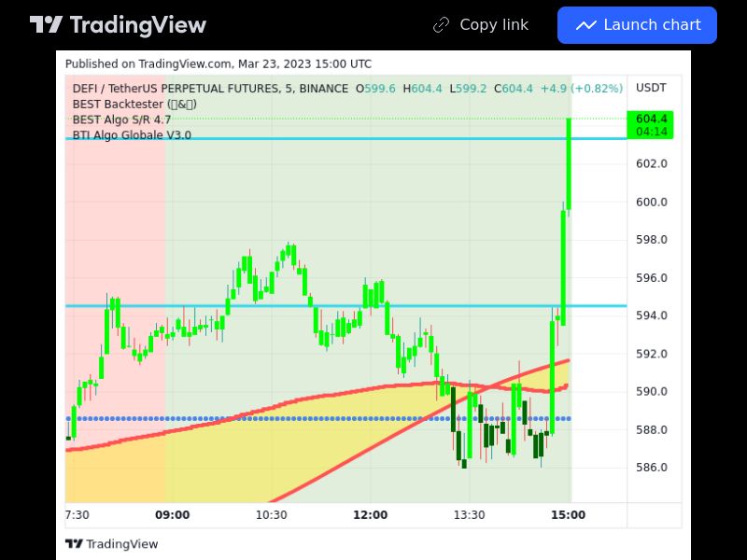Screen dimensions: 747x560
Task: Click the countdown timer 04:14 on the price axis
Action: pyautogui.click(x=651, y=132)
